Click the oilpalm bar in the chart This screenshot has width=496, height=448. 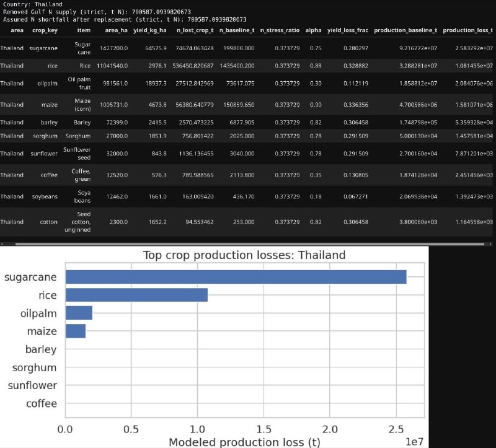coord(79,313)
